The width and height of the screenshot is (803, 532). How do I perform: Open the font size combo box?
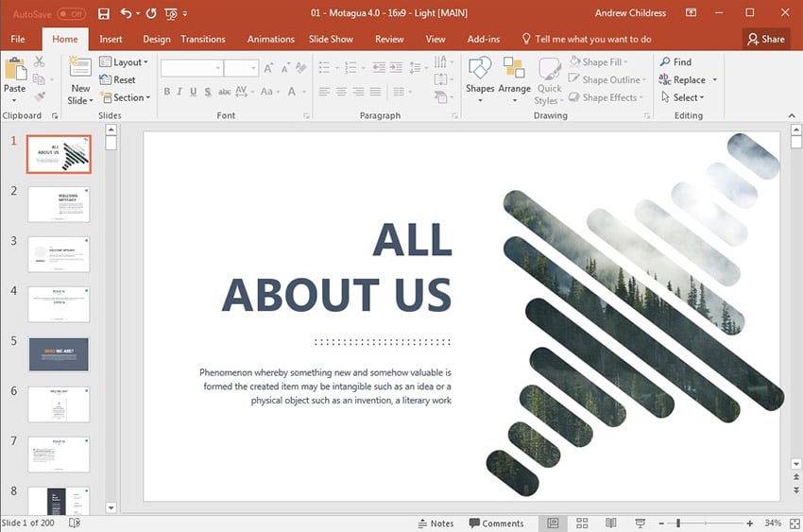click(241, 68)
